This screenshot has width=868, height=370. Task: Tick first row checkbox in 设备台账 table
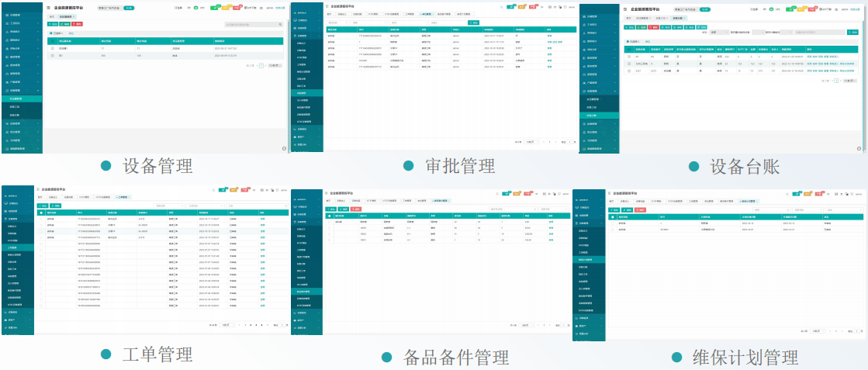(x=629, y=57)
